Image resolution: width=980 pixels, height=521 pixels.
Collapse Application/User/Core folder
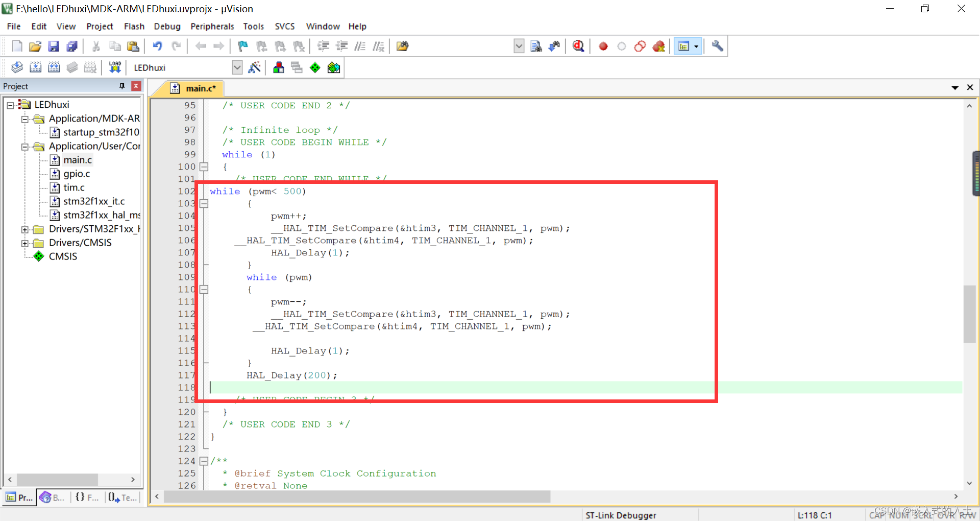pyautogui.click(x=24, y=147)
